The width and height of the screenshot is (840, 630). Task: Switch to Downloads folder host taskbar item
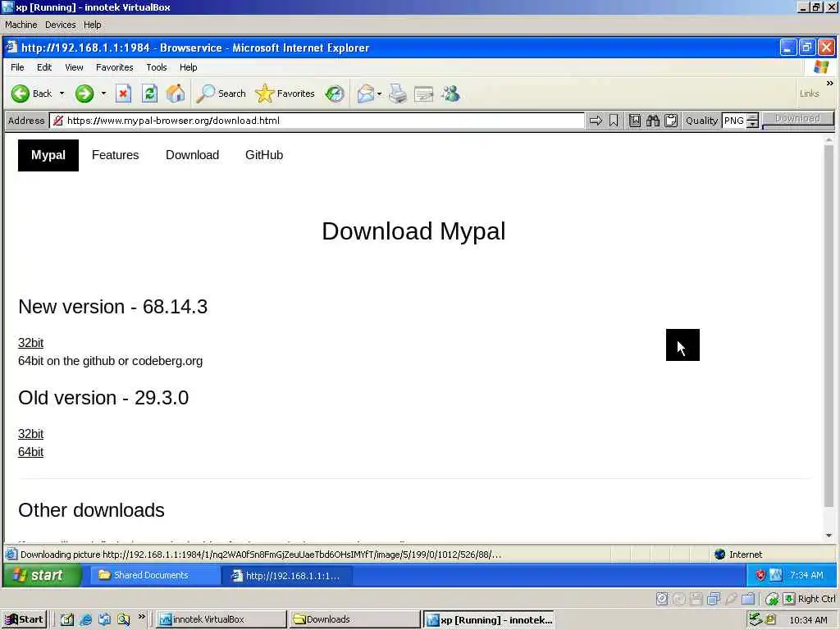pos(354,620)
